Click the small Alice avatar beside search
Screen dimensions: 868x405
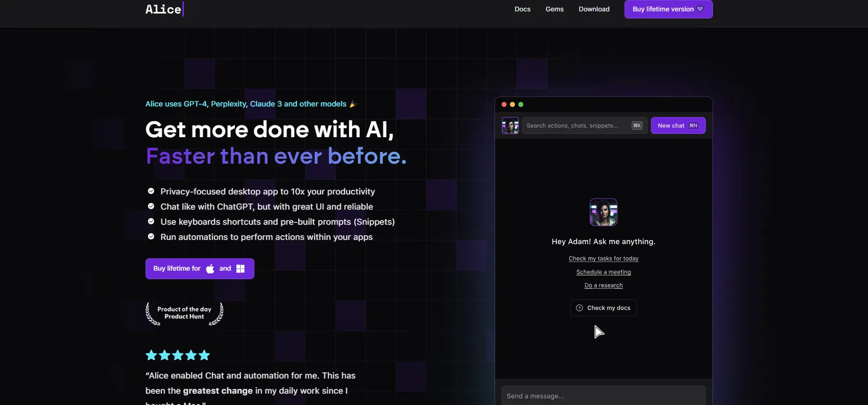point(510,126)
